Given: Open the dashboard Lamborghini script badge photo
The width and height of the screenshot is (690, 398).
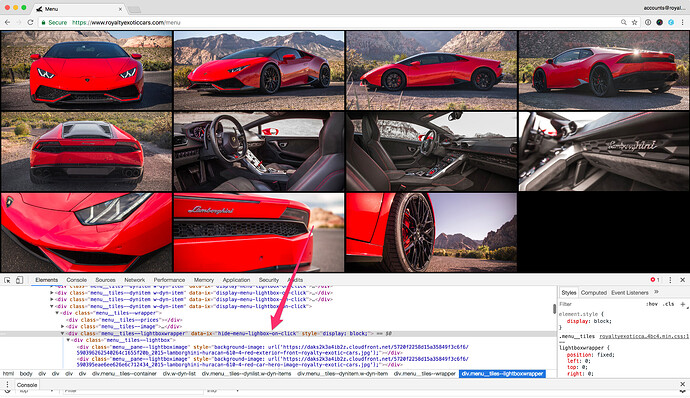Looking at the screenshot, I should click(604, 151).
